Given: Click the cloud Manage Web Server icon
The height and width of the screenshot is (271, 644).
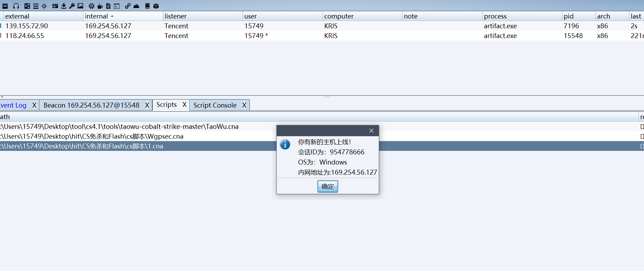Looking at the screenshot, I should click(x=136, y=6).
